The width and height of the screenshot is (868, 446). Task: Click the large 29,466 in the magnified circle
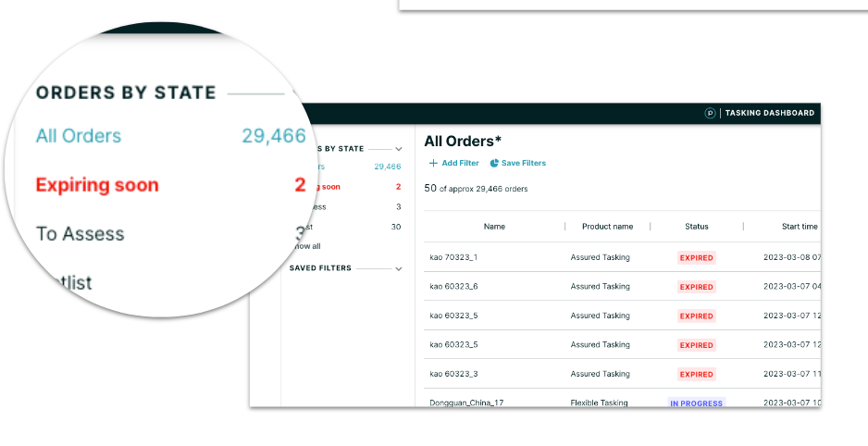click(274, 136)
